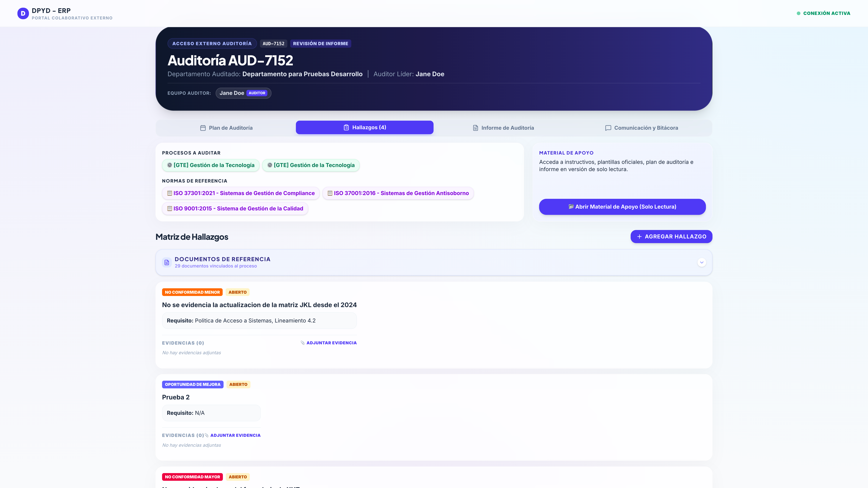This screenshot has height=488, width=868.
Task: Click '29 documentos vinculados al proceso' text
Action: click(216, 266)
